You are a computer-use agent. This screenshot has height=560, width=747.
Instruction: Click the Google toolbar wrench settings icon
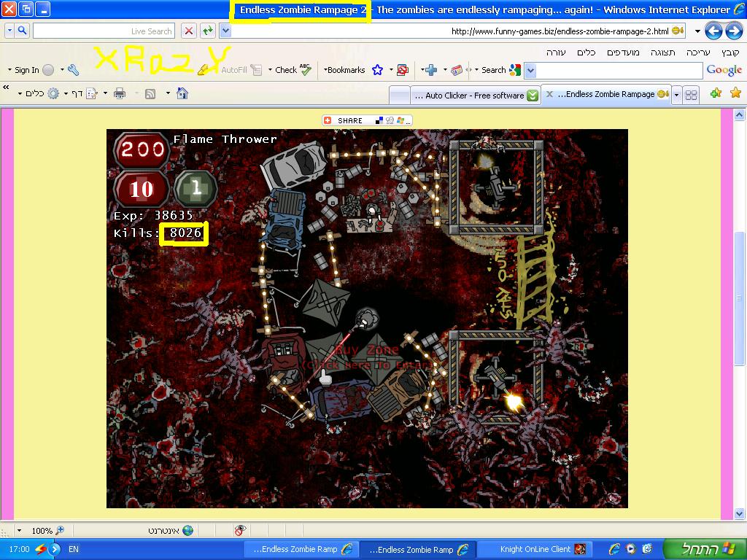coord(74,70)
